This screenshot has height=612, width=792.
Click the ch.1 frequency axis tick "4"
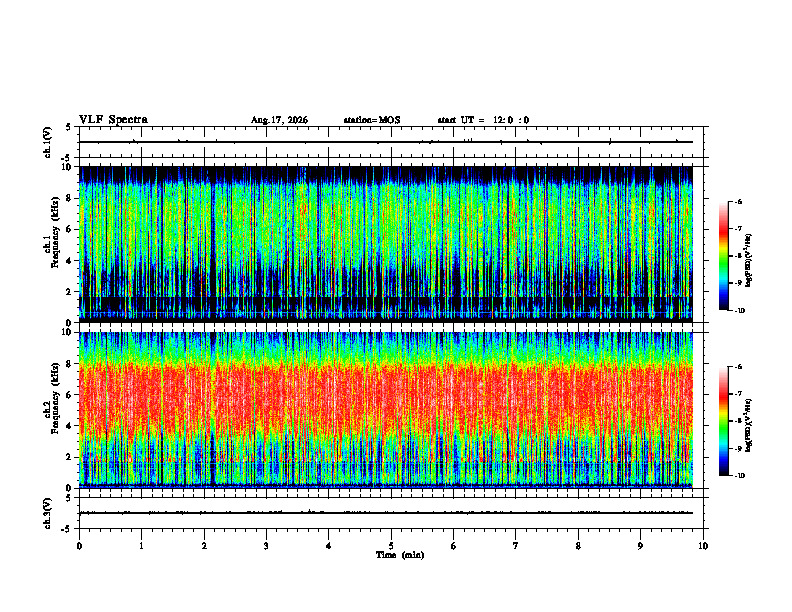pyautogui.click(x=70, y=261)
